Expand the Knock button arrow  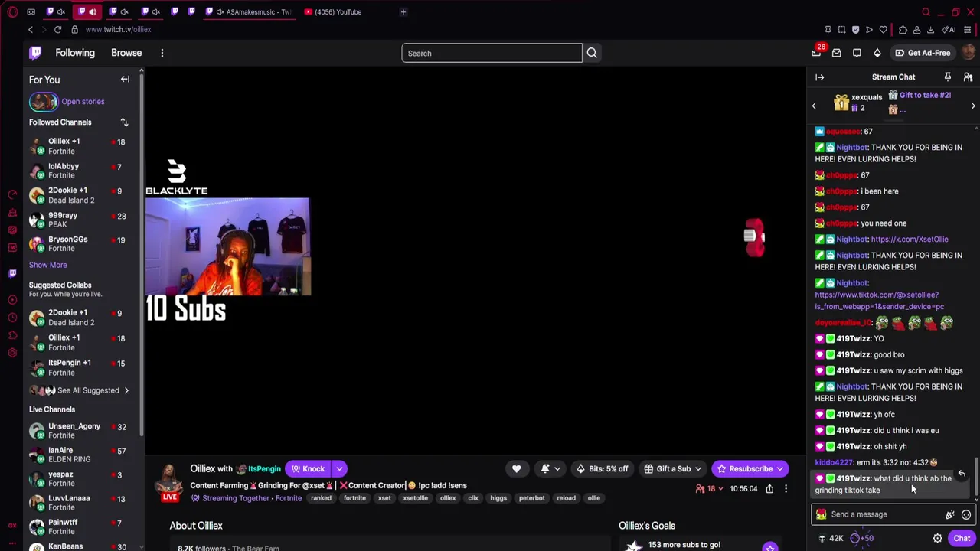coord(339,468)
